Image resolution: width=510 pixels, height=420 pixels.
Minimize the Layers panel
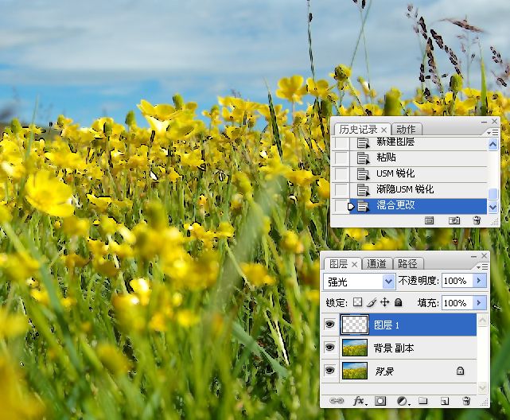[x=473, y=256]
